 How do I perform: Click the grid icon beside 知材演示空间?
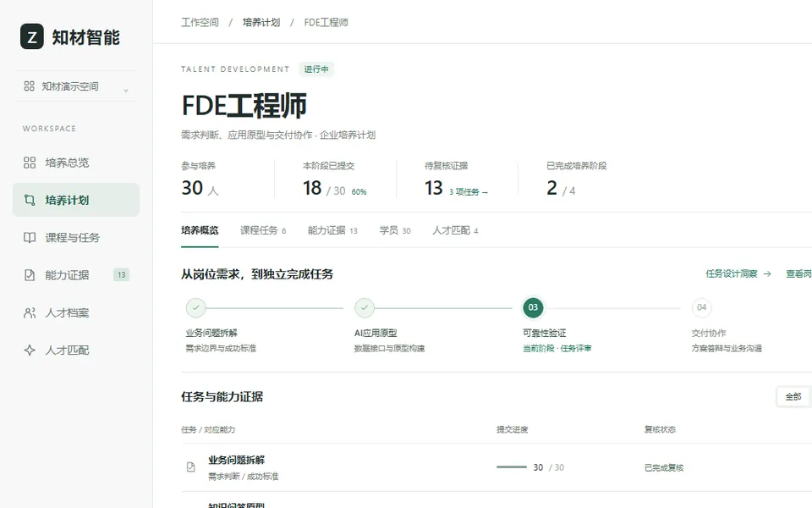pos(29,86)
